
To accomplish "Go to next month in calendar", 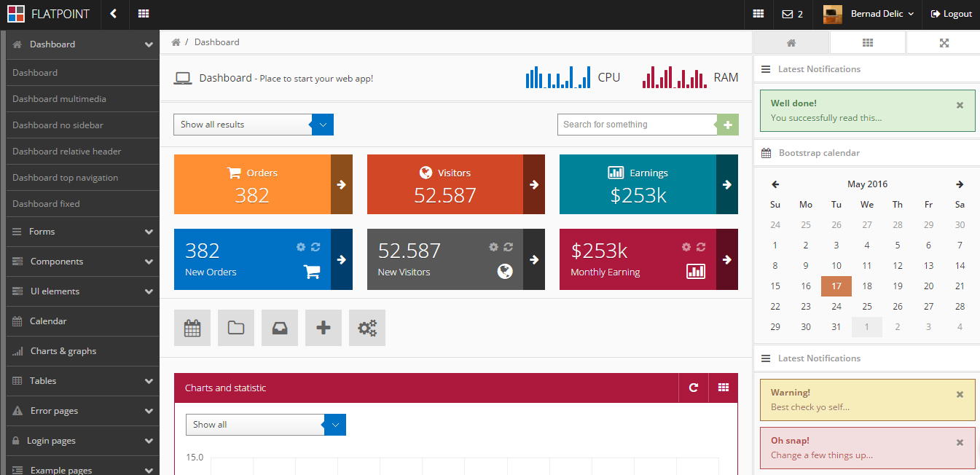I will click(x=960, y=184).
